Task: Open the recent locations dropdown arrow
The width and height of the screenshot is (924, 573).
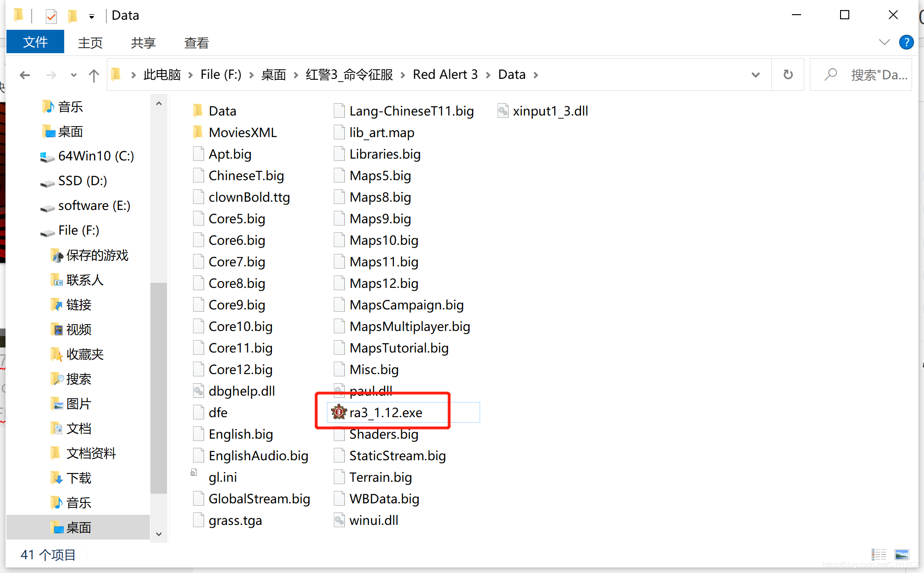Action: tap(73, 75)
